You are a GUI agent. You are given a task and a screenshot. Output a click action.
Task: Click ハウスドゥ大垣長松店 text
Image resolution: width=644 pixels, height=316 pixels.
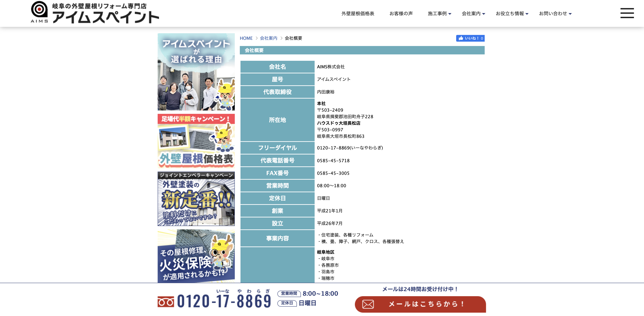338,123
